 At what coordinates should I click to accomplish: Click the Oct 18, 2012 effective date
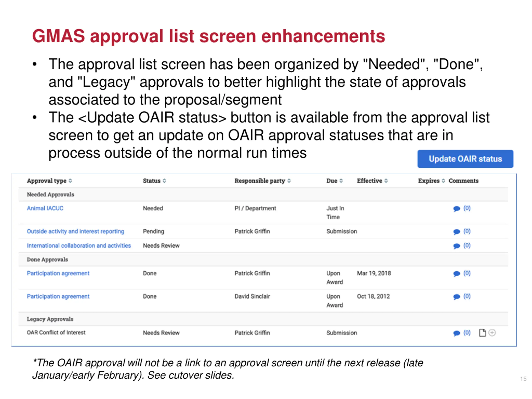pos(373,296)
